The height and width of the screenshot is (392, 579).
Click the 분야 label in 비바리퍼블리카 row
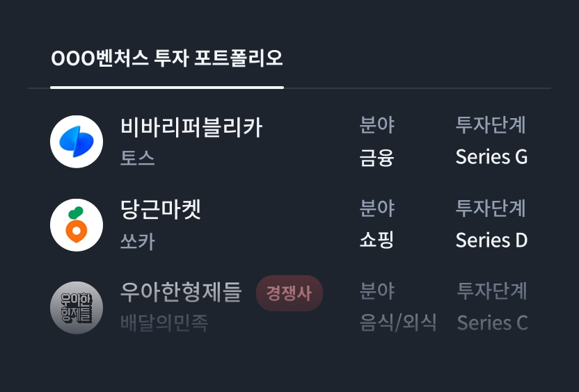tap(377, 125)
